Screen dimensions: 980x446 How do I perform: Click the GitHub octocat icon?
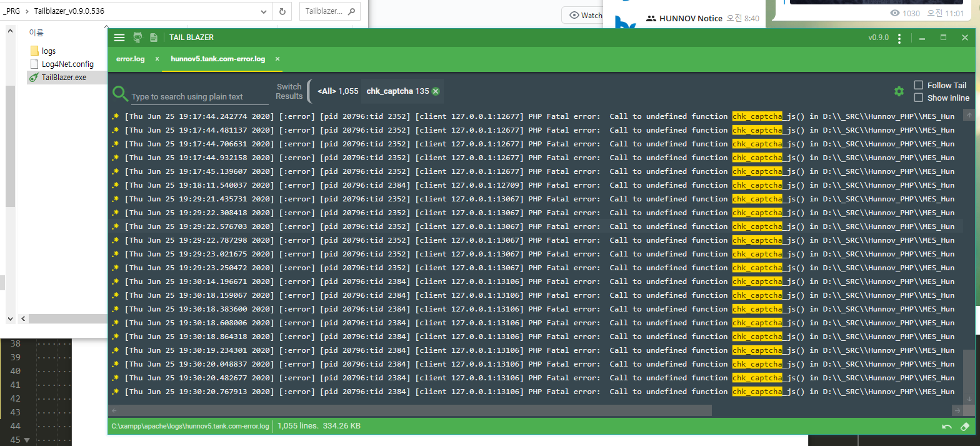137,38
